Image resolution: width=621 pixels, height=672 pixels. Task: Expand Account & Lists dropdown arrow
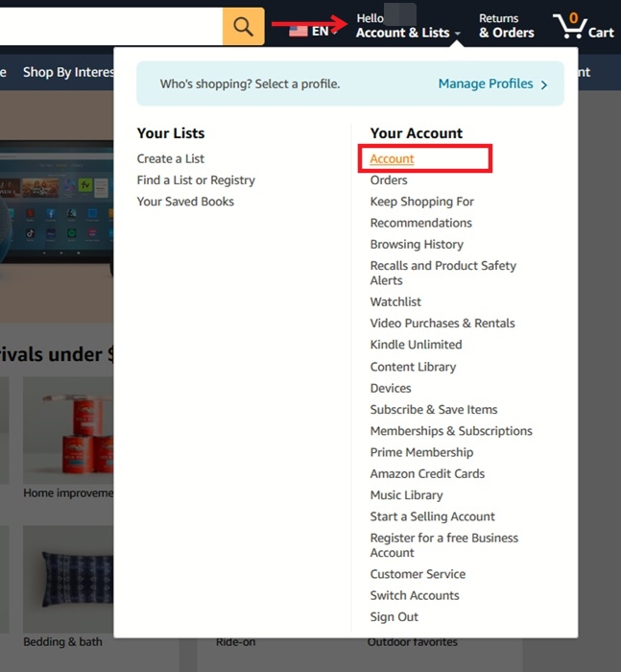(457, 34)
